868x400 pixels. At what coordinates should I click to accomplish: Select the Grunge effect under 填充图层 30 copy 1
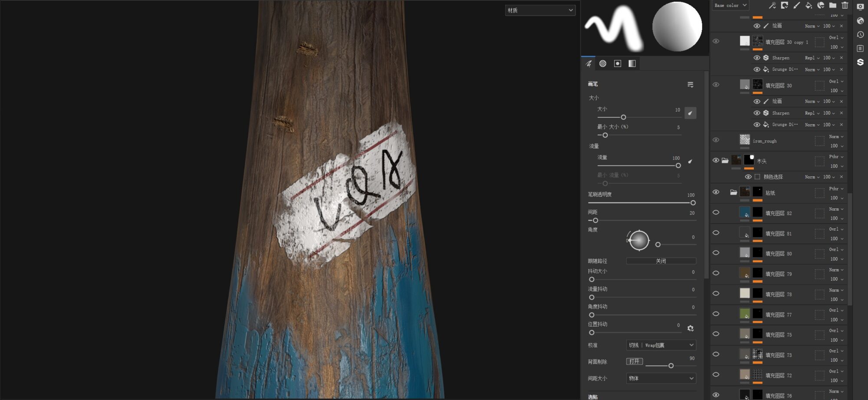785,69
